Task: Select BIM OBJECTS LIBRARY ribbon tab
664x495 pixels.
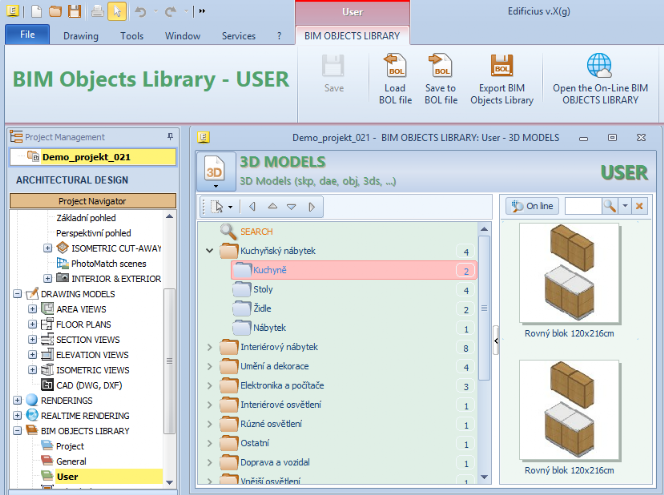Action: [x=352, y=36]
